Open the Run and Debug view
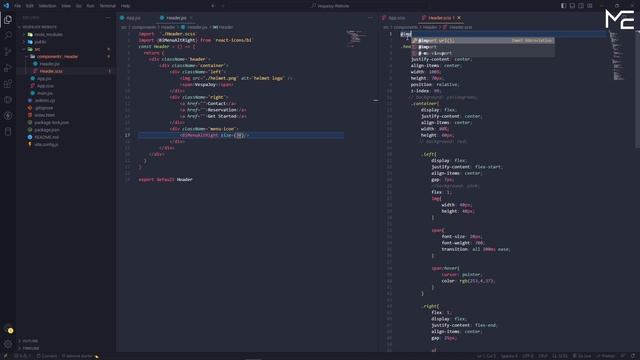 coord(8,68)
